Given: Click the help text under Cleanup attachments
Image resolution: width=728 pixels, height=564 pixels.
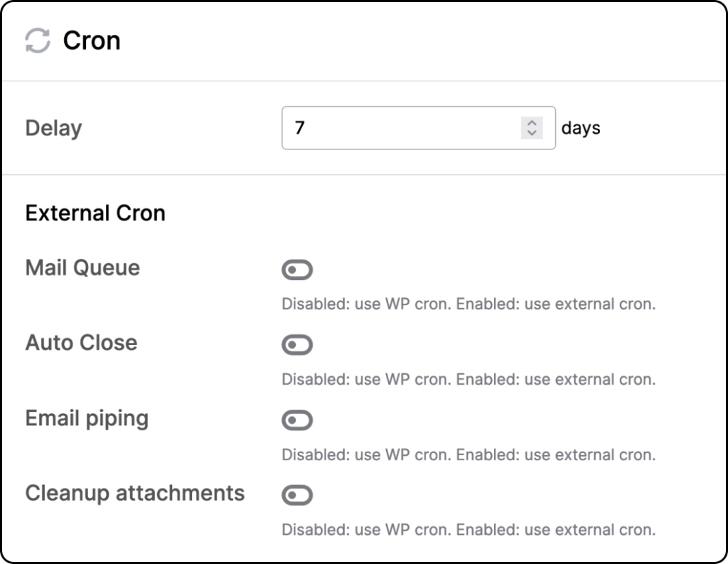Looking at the screenshot, I should (x=469, y=530).
